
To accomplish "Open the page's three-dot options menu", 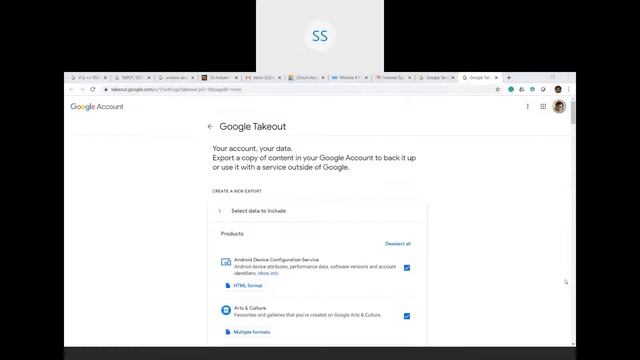I will coord(527,107).
